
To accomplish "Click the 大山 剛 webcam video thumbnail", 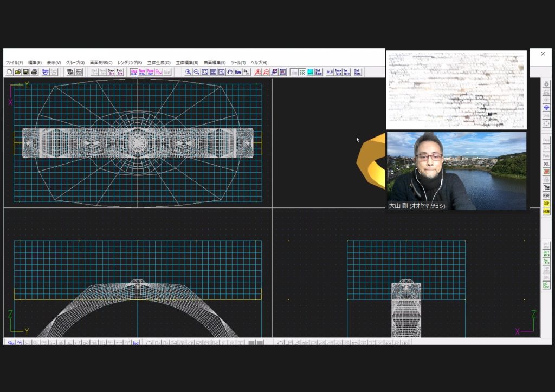I will [456, 171].
